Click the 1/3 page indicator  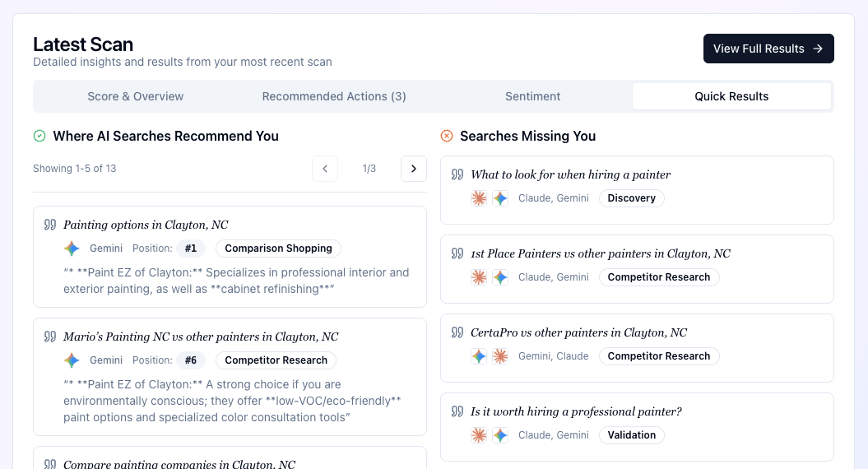(369, 169)
